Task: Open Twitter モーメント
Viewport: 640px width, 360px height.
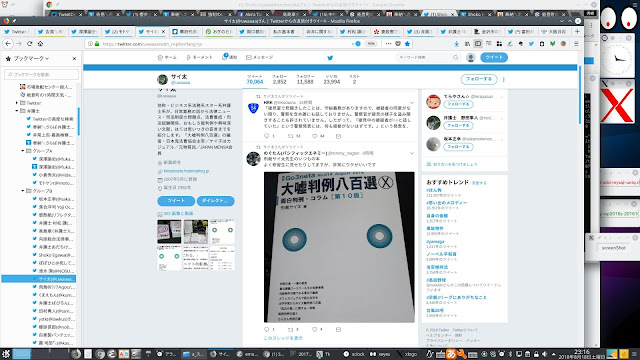Action: [199, 58]
